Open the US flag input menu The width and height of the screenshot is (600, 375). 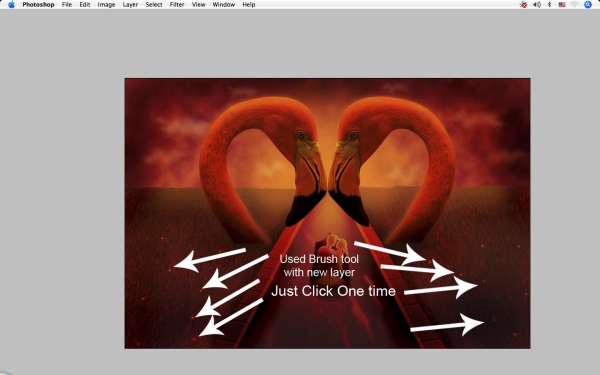tap(562, 5)
